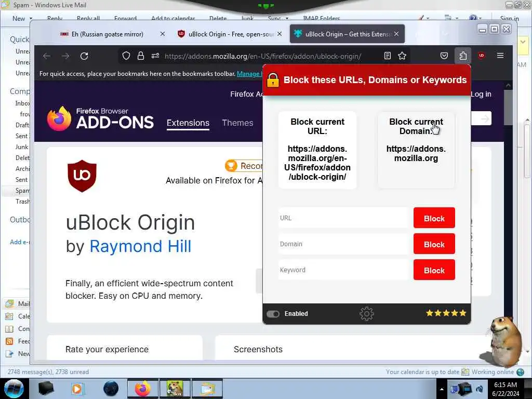Viewport: 532px width, 399px height.
Task: Select the uBlock Origin – Get this Extension tab
Action: (x=348, y=34)
